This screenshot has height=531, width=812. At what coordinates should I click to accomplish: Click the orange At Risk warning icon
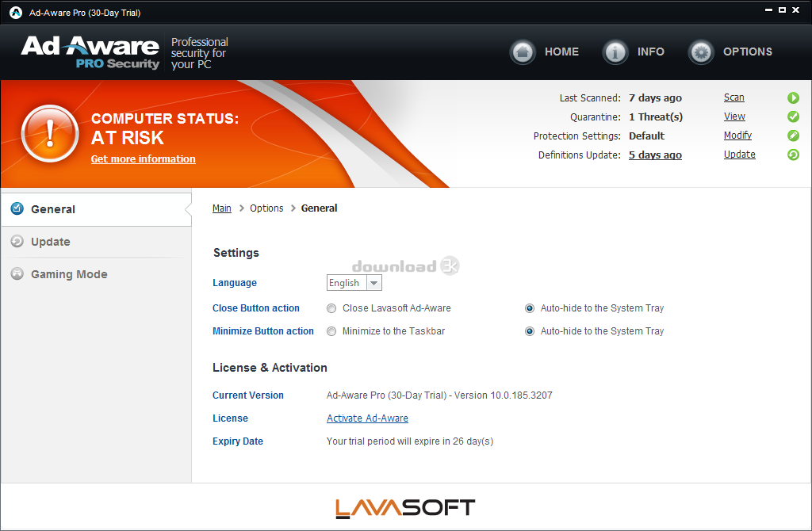pyautogui.click(x=50, y=133)
